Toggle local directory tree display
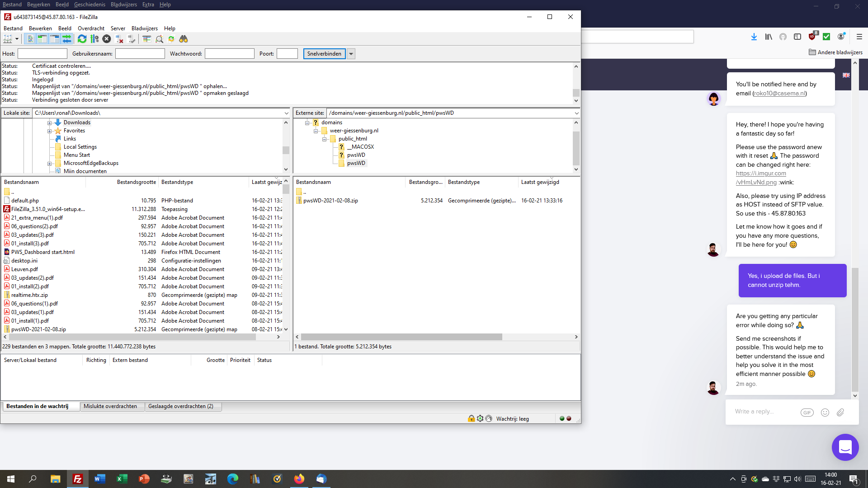The height and width of the screenshot is (488, 868). pos(42,39)
